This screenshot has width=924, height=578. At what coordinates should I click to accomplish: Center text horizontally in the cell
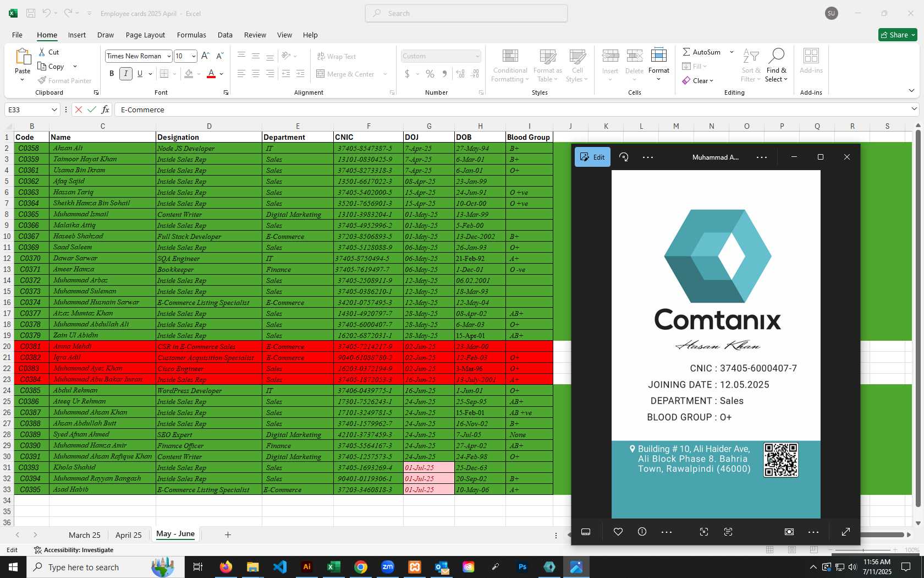[x=255, y=74]
